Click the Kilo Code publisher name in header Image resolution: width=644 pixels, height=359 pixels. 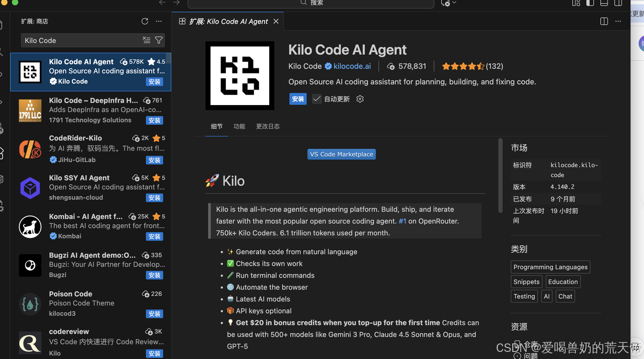305,66
